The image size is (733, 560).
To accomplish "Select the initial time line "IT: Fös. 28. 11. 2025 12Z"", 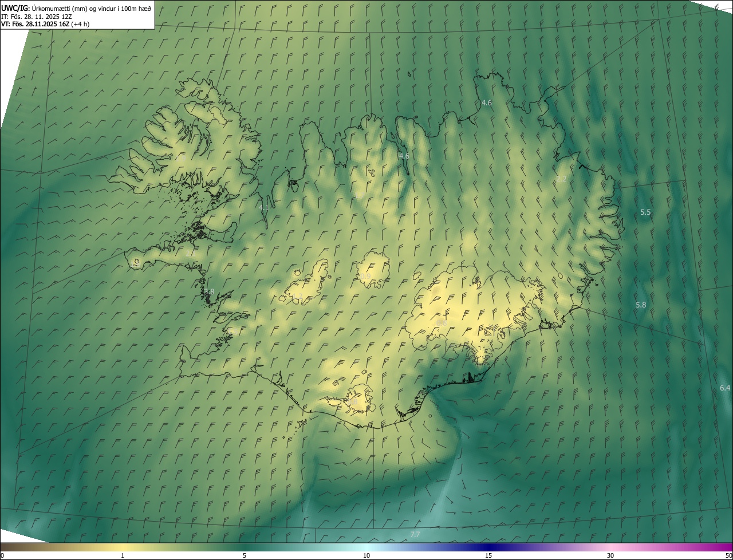I will point(37,16).
